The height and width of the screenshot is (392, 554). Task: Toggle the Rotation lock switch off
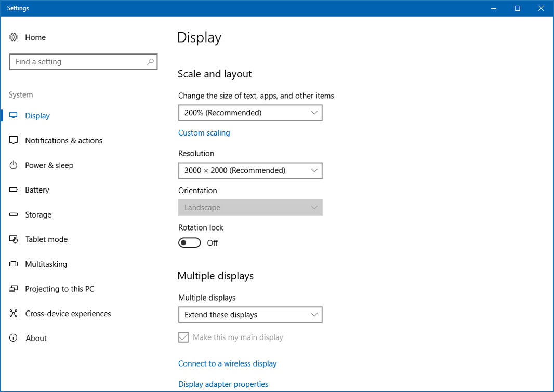pyautogui.click(x=189, y=242)
